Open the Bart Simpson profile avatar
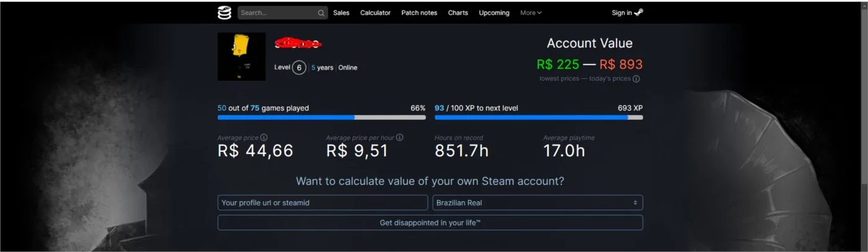The image size is (868, 252). [241, 56]
